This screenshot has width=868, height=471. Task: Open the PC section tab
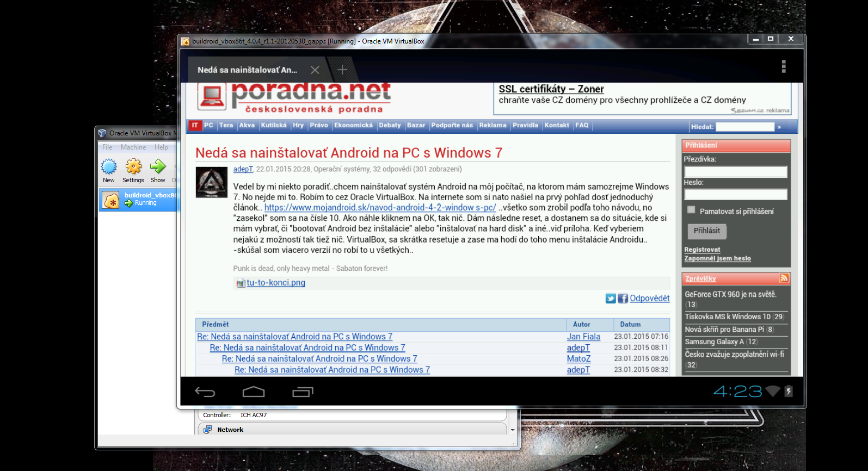209,126
